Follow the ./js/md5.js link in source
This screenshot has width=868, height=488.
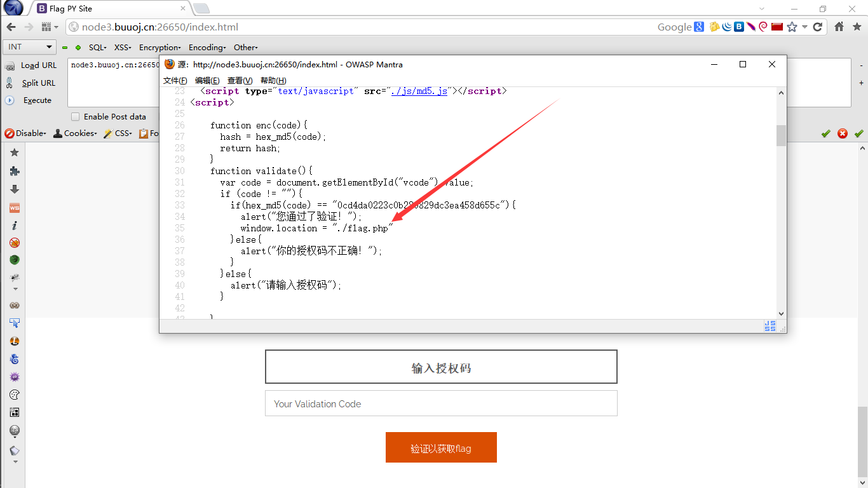point(419,91)
